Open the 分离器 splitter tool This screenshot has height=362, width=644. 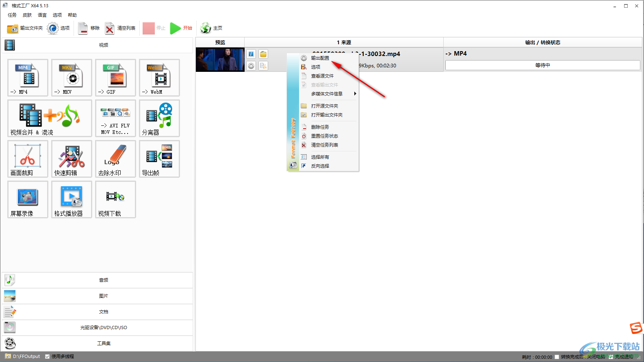(x=159, y=118)
